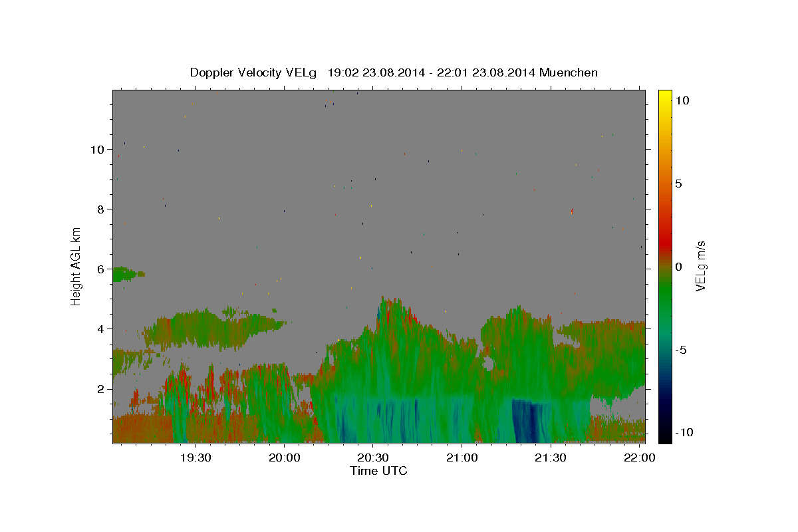Click the colorbar value 10 label
The image size is (798, 532).
click(682, 100)
